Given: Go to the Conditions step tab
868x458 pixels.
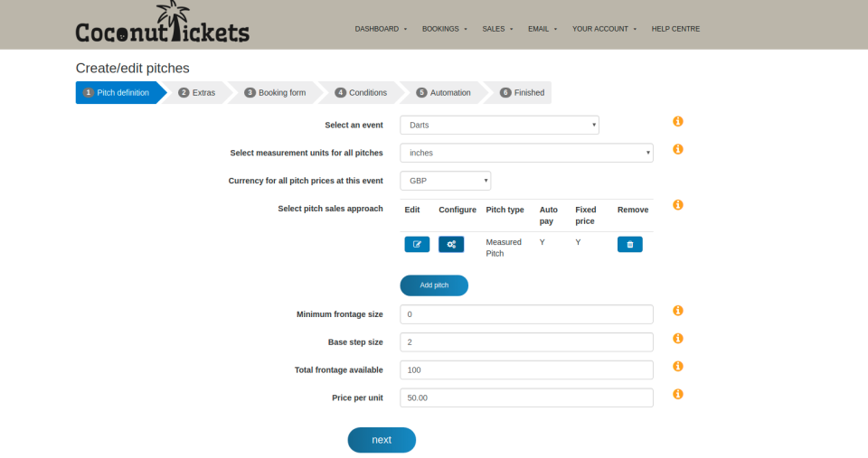Looking at the screenshot, I should pos(361,92).
